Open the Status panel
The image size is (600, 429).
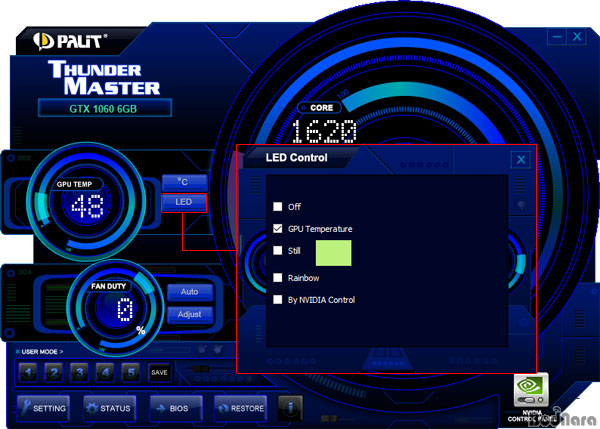pos(109,408)
